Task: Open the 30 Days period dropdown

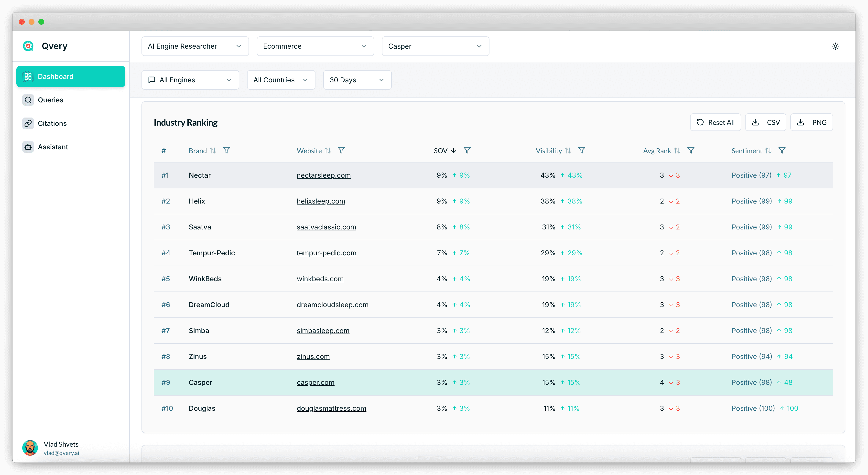Action: 357,80
